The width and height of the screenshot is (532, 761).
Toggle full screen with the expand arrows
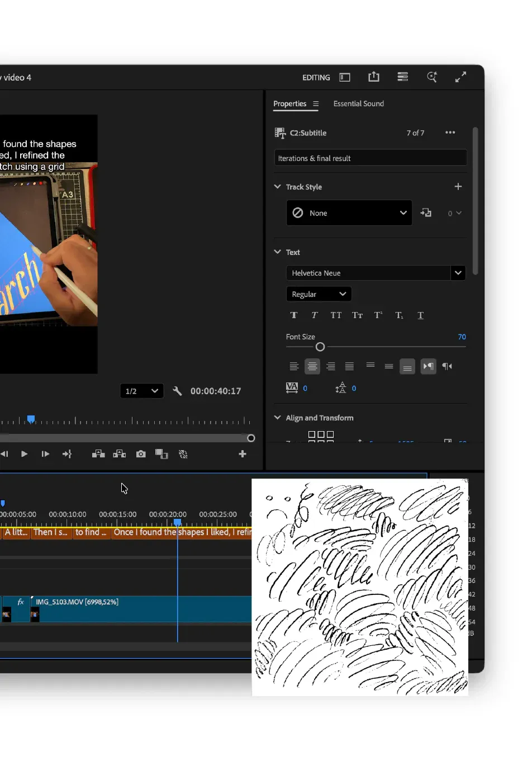pos(460,77)
